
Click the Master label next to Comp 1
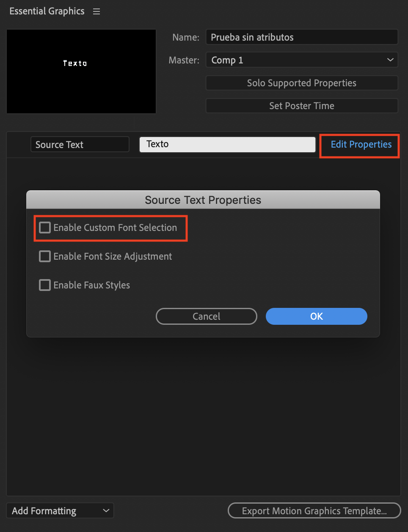click(x=184, y=60)
